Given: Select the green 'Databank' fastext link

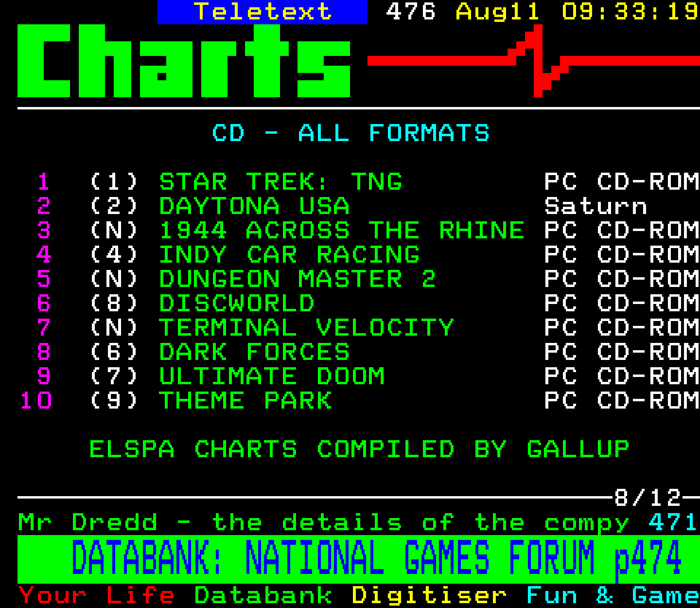Looking at the screenshot, I should click(263, 595).
